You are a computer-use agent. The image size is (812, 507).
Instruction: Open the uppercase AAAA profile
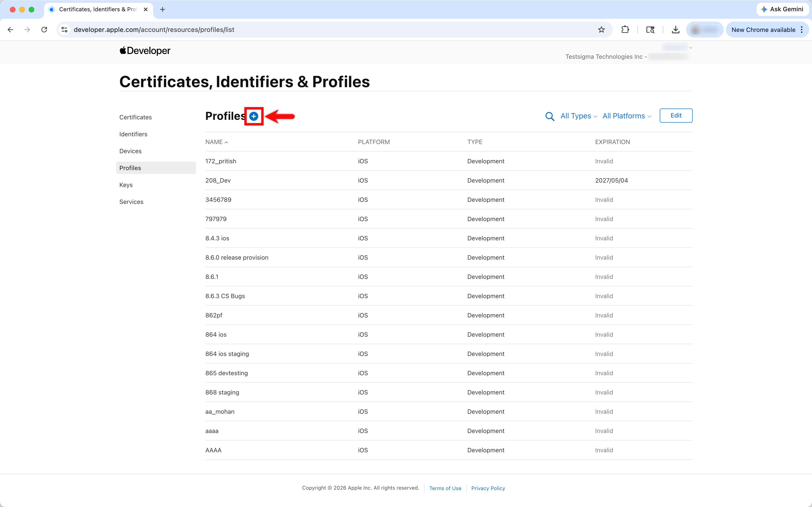(x=449, y=450)
